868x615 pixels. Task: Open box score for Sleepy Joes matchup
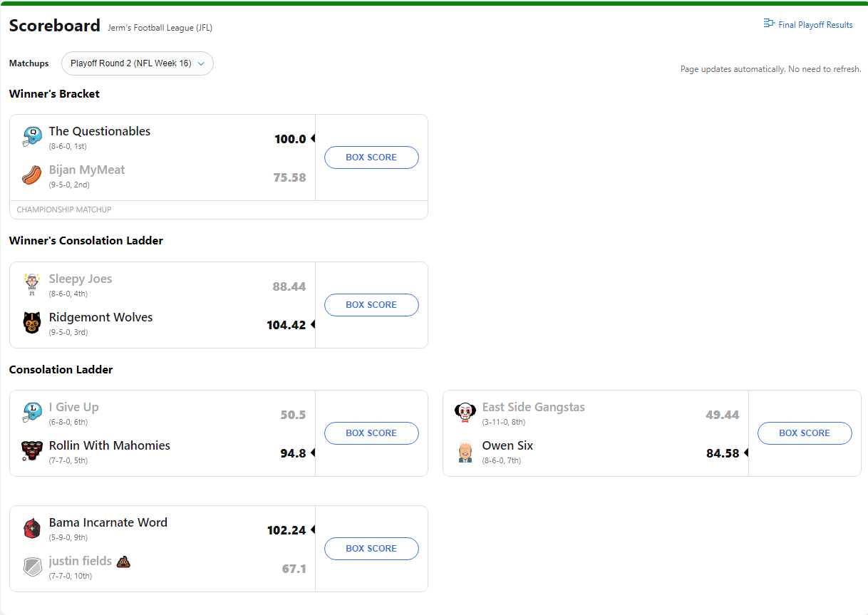(371, 305)
